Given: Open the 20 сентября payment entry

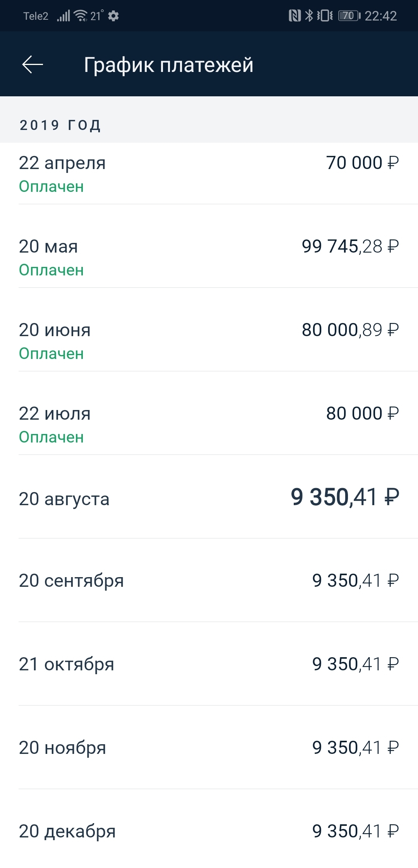Looking at the screenshot, I should coord(209,581).
